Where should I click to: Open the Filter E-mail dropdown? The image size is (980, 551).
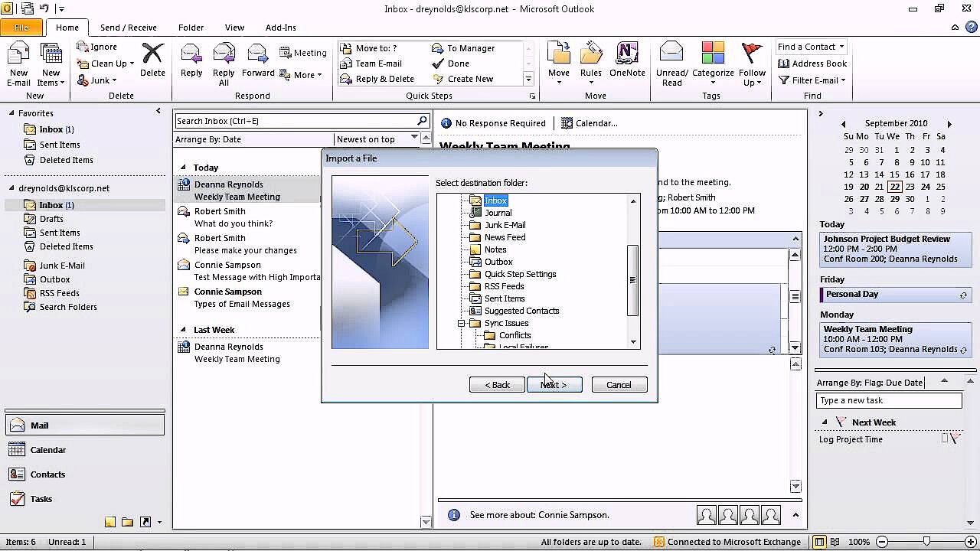pos(812,80)
